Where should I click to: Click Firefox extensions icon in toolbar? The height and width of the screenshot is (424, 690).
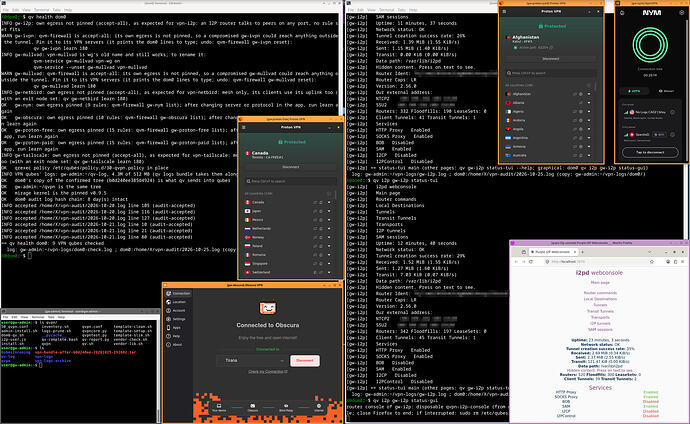[675, 261]
